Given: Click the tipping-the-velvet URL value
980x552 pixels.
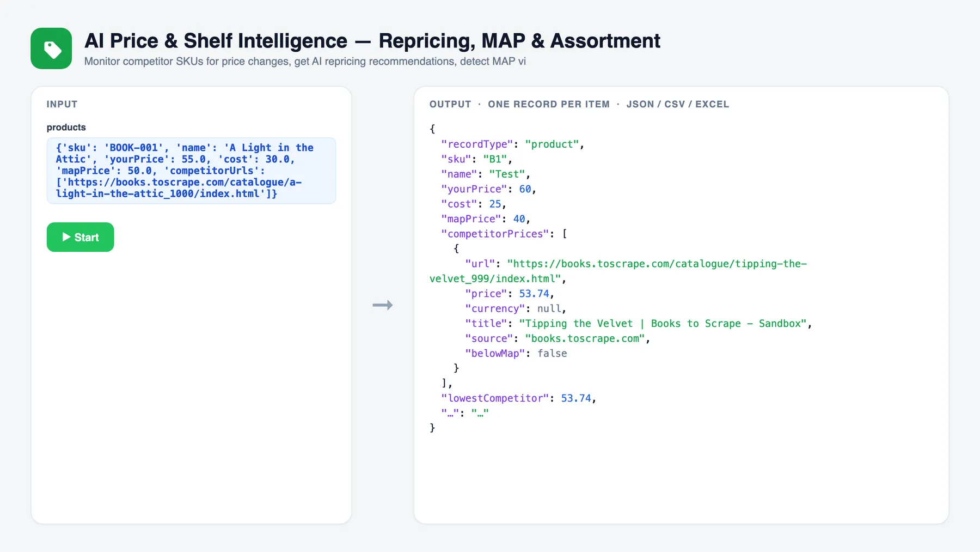Looking at the screenshot, I should [618, 271].
